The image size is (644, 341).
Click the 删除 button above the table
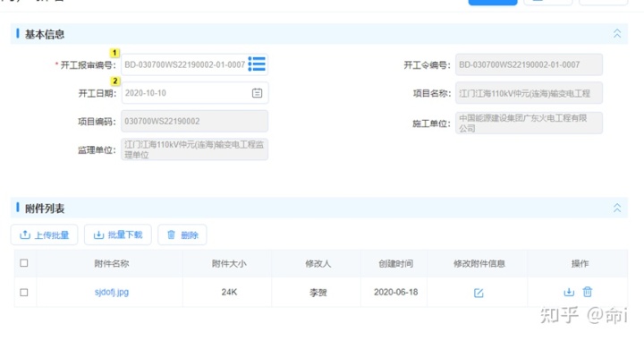point(182,234)
